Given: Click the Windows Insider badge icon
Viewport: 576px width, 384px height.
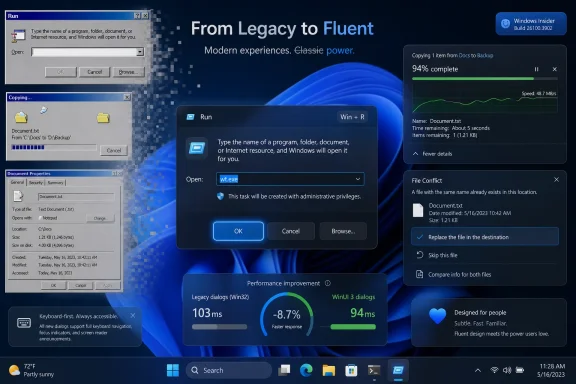Looking at the screenshot, I should 506,24.
